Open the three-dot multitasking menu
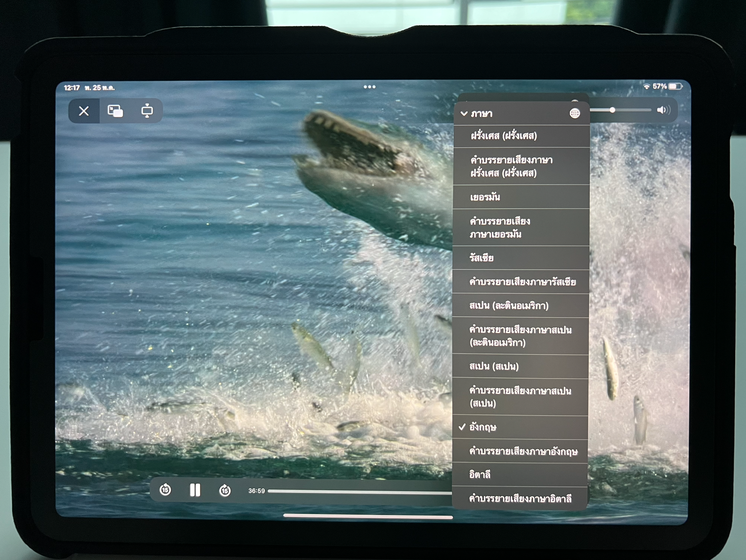 point(369,87)
